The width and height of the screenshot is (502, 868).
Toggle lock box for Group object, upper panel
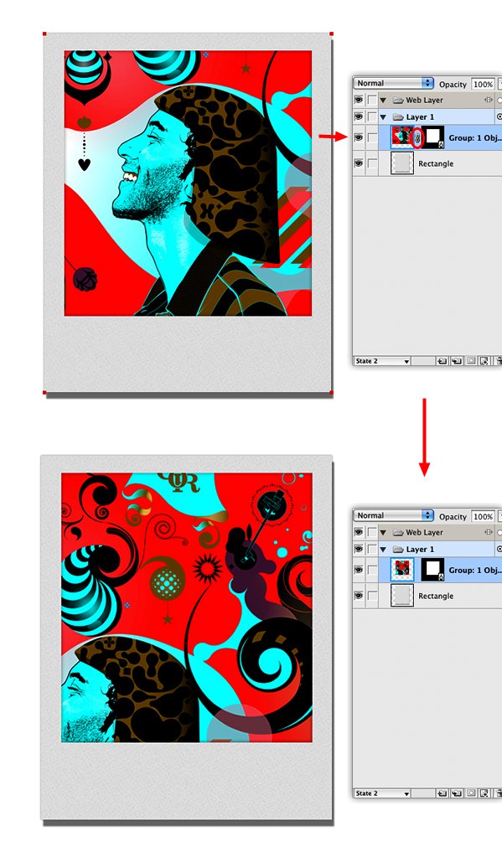click(x=372, y=137)
